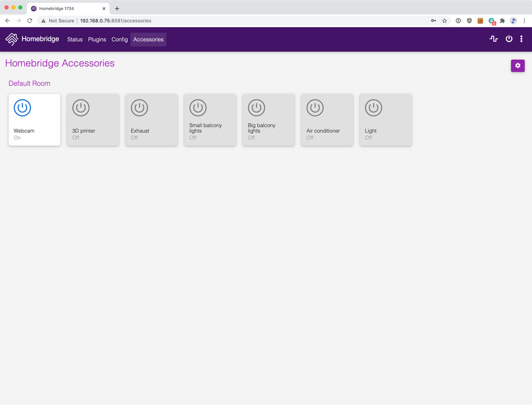This screenshot has height=405, width=532.
Task: Click the shield extension icon
Action: point(469,21)
